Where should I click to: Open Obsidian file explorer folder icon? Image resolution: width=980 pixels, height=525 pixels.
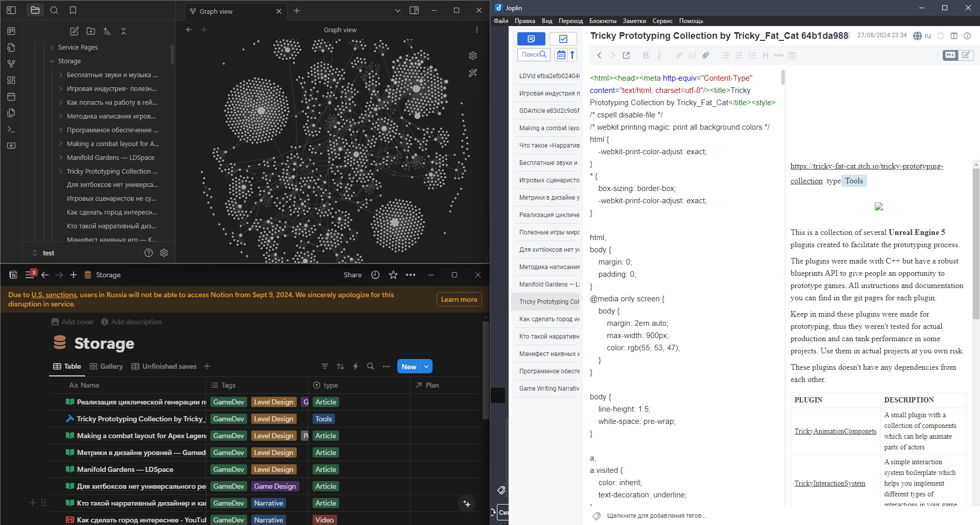tap(35, 10)
